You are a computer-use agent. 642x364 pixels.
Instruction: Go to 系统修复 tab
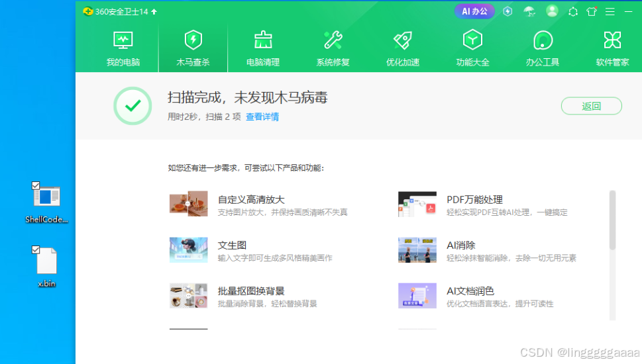333,48
